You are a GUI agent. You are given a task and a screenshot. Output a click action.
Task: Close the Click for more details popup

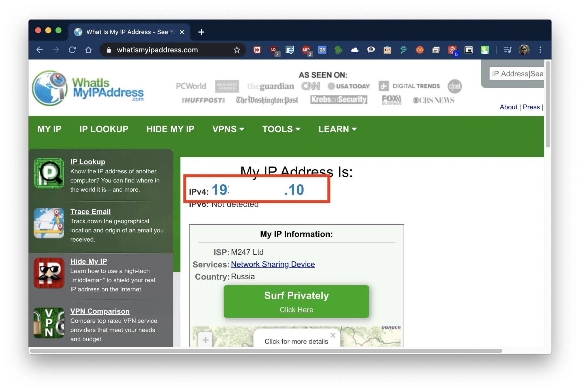(333, 335)
